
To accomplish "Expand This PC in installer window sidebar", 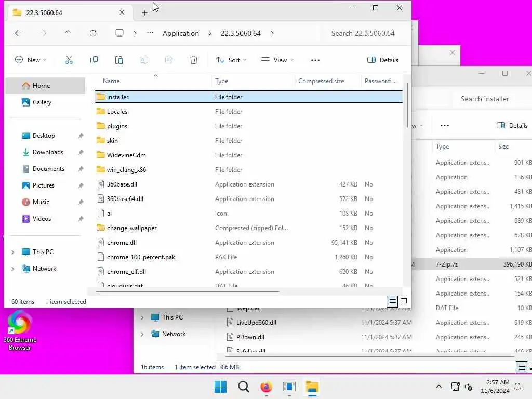I will tap(142, 317).
